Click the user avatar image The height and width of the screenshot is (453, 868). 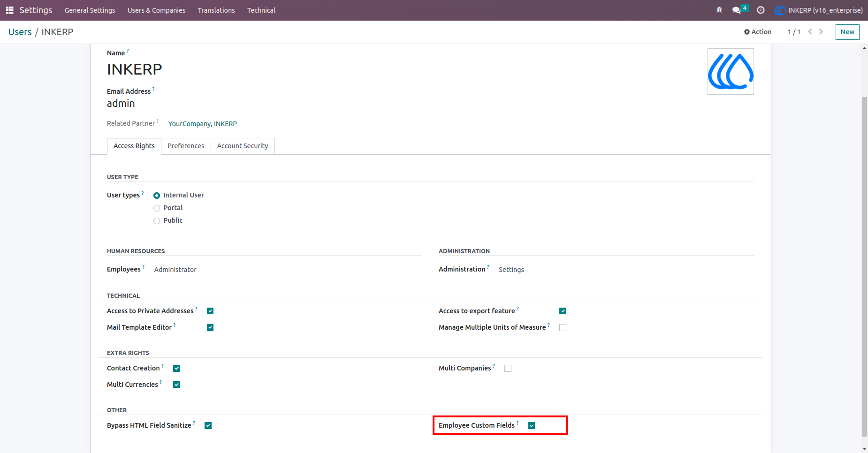point(731,72)
